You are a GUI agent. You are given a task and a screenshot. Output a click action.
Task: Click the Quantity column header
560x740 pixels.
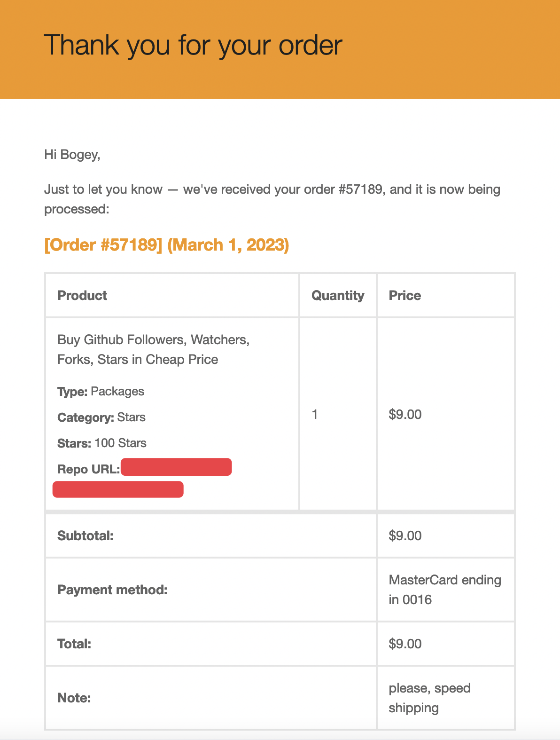click(338, 295)
